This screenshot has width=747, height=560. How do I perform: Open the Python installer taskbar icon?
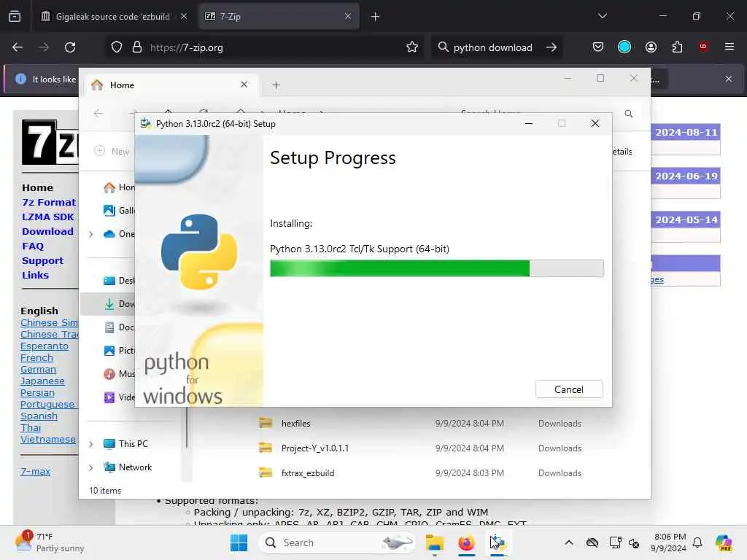[498, 542]
